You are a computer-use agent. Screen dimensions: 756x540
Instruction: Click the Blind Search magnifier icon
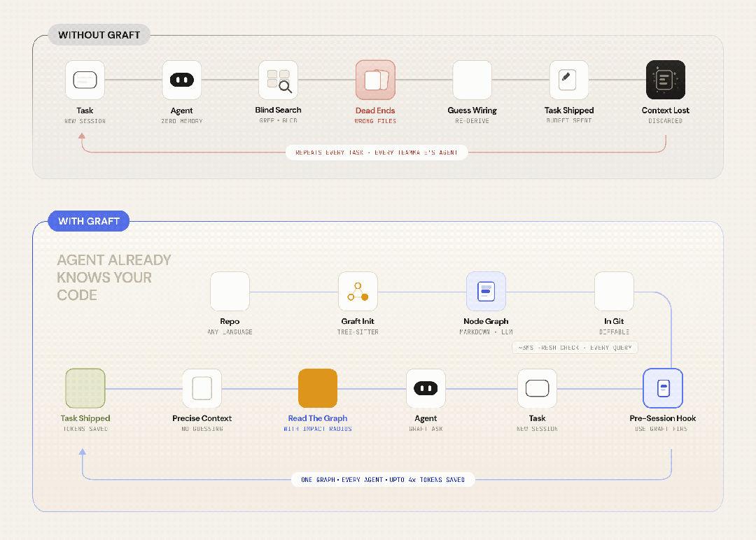point(278,80)
